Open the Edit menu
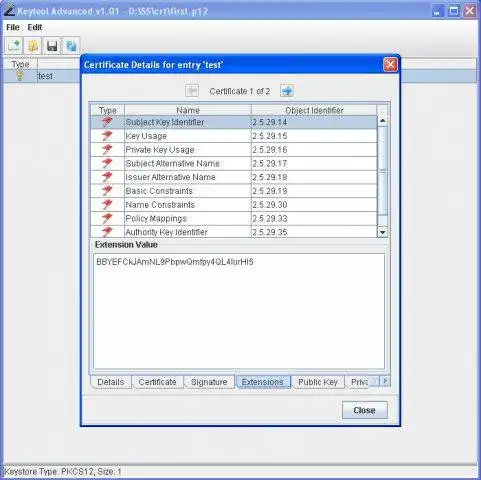The width and height of the screenshot is (481, 480). 35,27
